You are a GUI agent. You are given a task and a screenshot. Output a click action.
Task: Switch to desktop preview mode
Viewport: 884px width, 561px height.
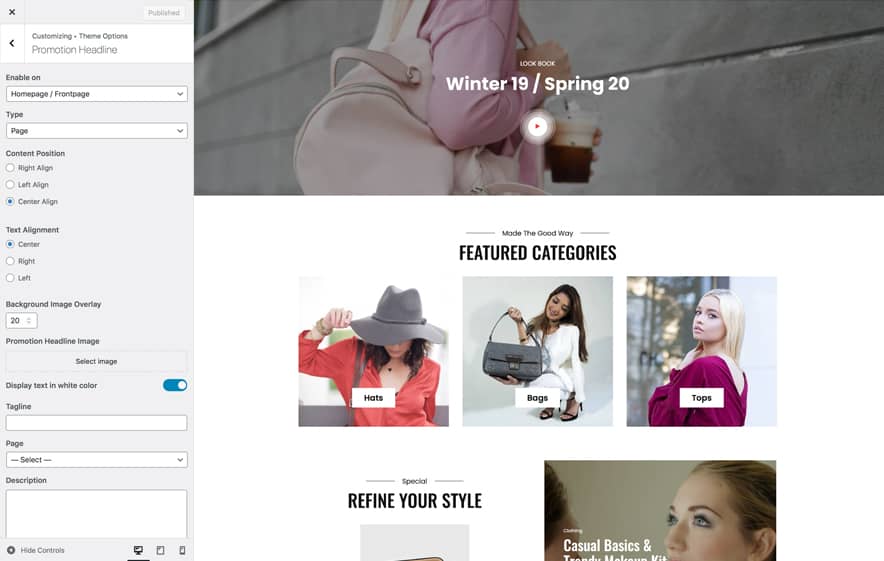tap(138, 550)
